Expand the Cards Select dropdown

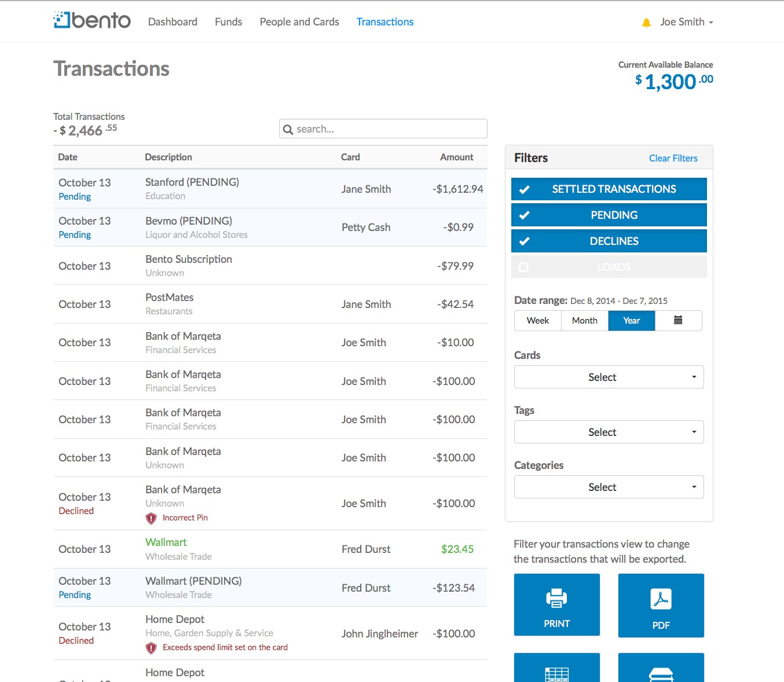[x=609, y=377]
